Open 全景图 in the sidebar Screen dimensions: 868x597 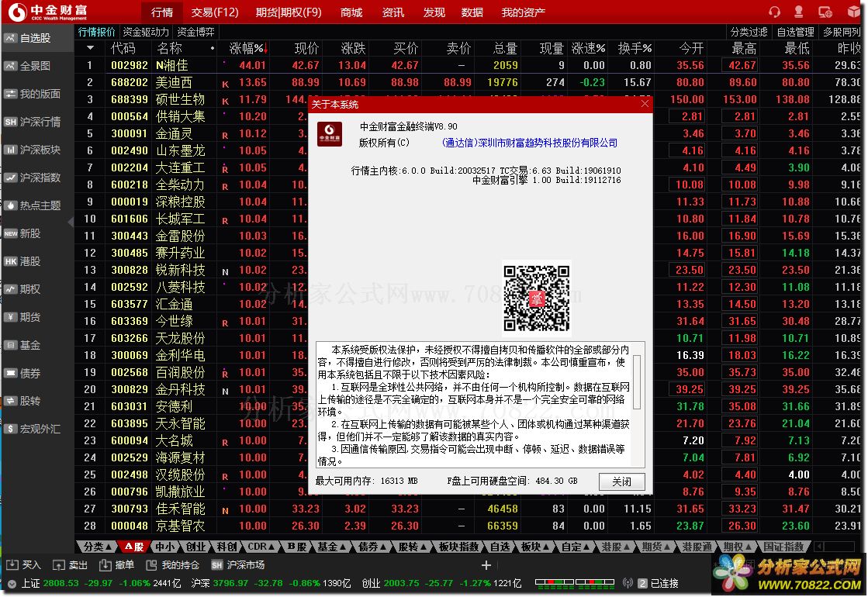click(36, 66)
